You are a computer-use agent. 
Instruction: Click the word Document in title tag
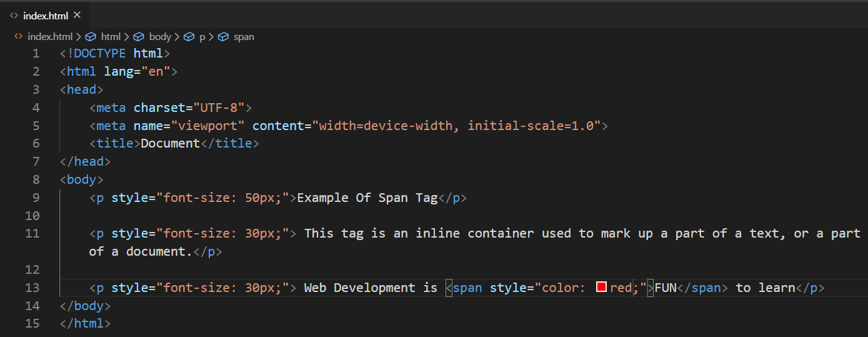[x=170, y=144]
